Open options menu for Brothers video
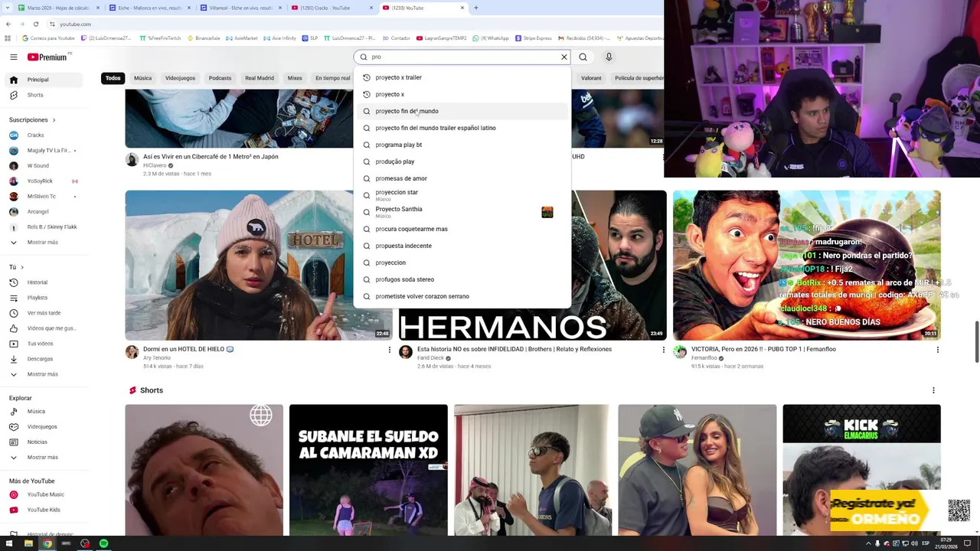Image resolution: width=980 pixels, height=551 pixels. [x=664, y=350]
